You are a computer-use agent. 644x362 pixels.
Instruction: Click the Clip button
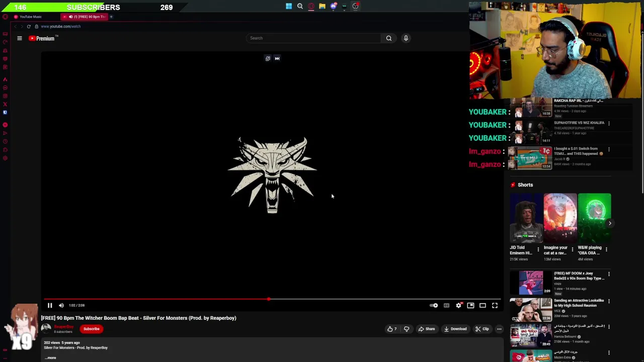point(482,329)
